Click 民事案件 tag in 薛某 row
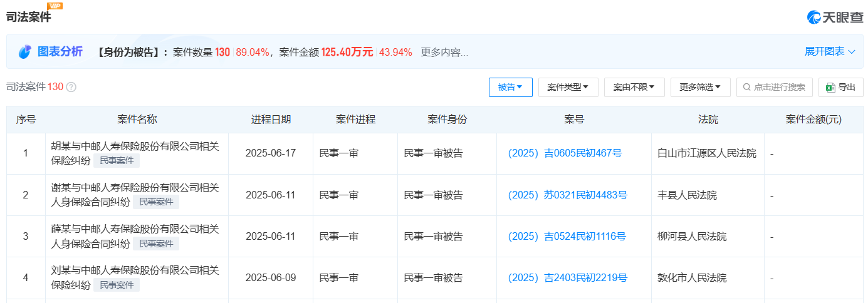This screenshot has height=303, width=868. click(156, 243)
